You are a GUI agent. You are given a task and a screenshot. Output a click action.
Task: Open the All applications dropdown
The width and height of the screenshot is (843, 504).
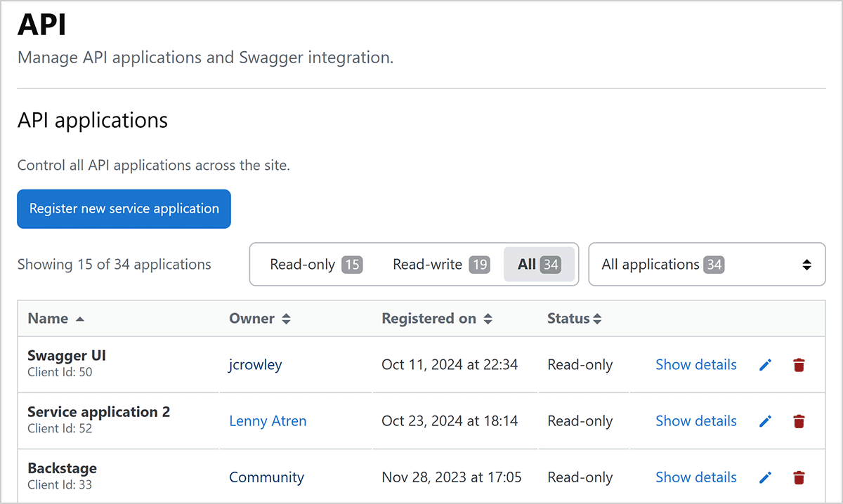[x=706, y=265]
